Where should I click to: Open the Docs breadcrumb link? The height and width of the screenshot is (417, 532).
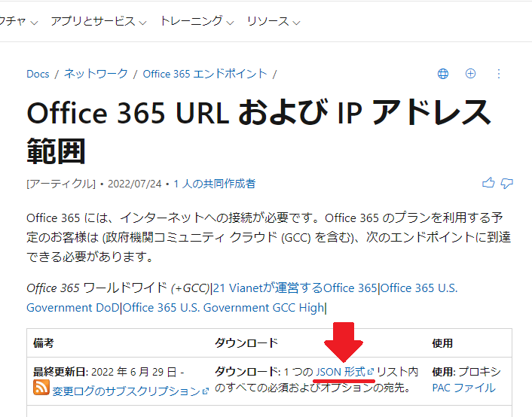38,74
